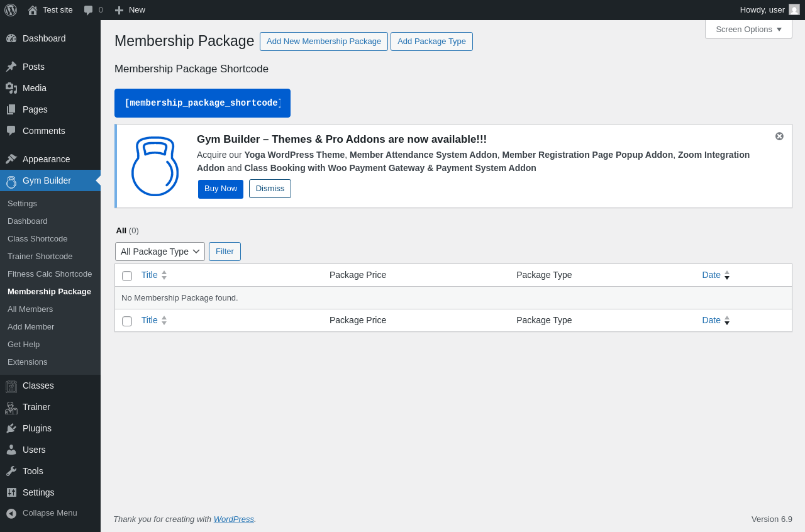
Task: Open the All Package Type dropdown
Action: [160, 252]
